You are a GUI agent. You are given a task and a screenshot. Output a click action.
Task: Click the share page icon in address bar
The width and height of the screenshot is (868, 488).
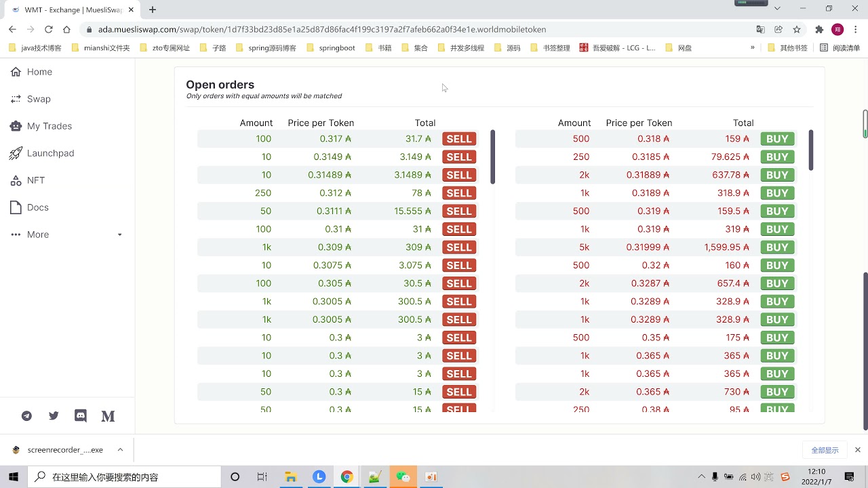click(x=778, y=29)
